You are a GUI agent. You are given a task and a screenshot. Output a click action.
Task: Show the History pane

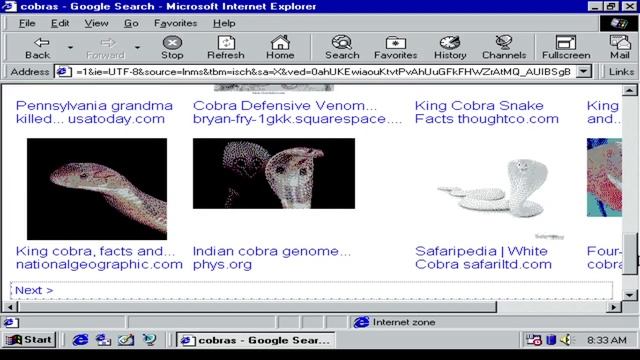point(450,47)
